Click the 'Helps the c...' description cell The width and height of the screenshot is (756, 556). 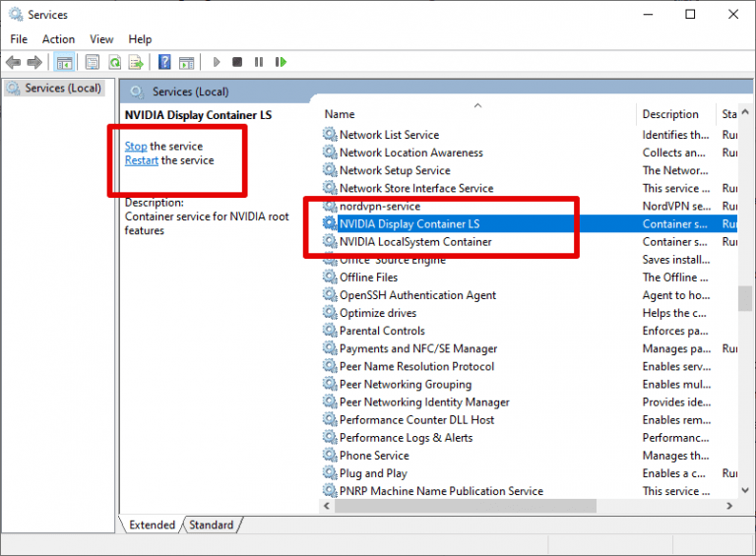coord(674,313)
